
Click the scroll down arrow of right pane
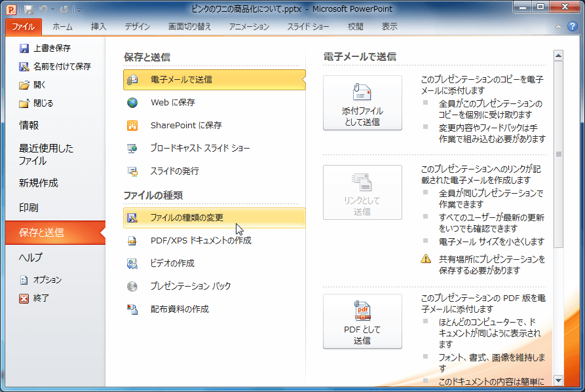tap(558, 380)
